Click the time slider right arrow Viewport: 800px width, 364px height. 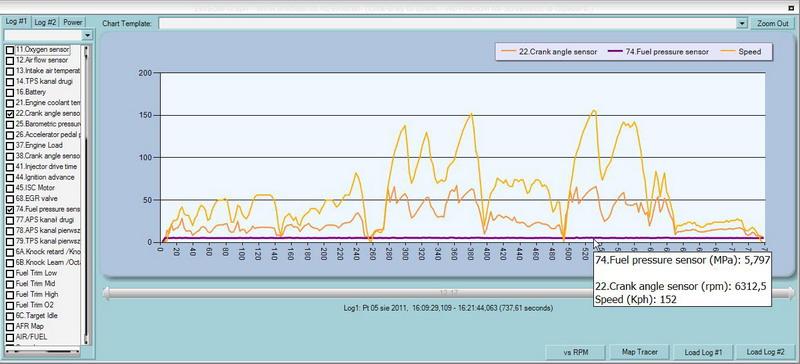[791, 293]
